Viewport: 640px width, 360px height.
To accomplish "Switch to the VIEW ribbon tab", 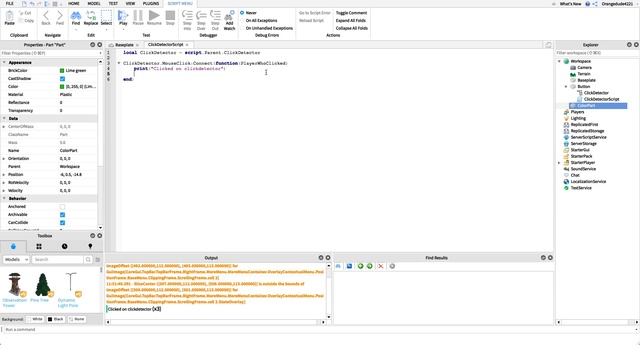I will (x=130, y=3).
